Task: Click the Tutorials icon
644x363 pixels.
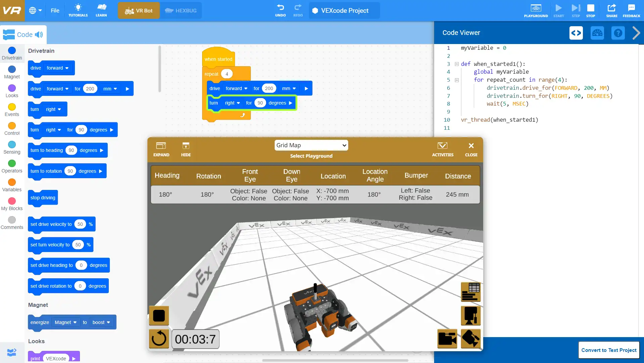Action: pos(78,10)
